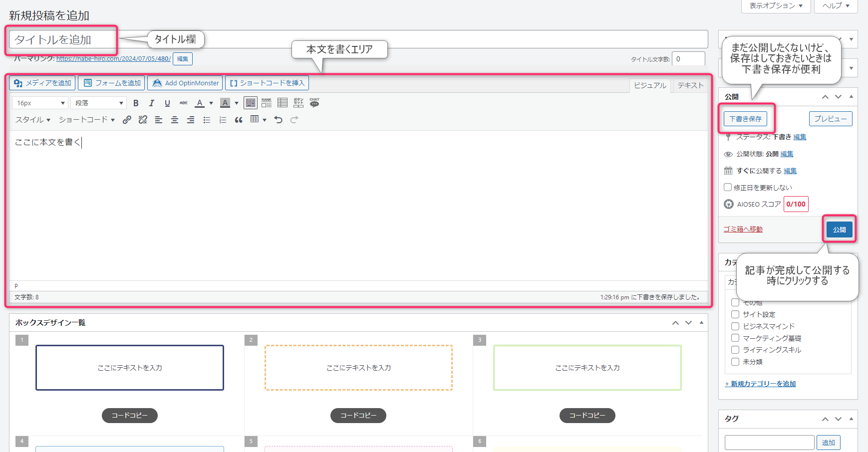Open the ショートコード dropdown menu
The height and width of the screenshot is (452, 868).
87,120
